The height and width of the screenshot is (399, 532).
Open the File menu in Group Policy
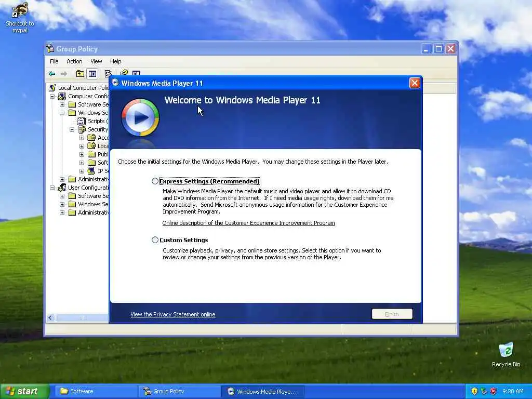point(54,61)
